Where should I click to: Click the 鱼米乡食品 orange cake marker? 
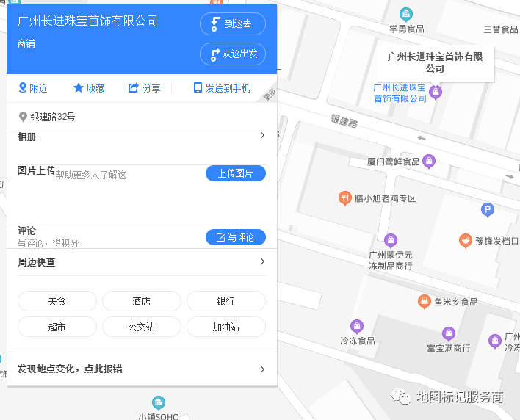click(x=424, y=301)
